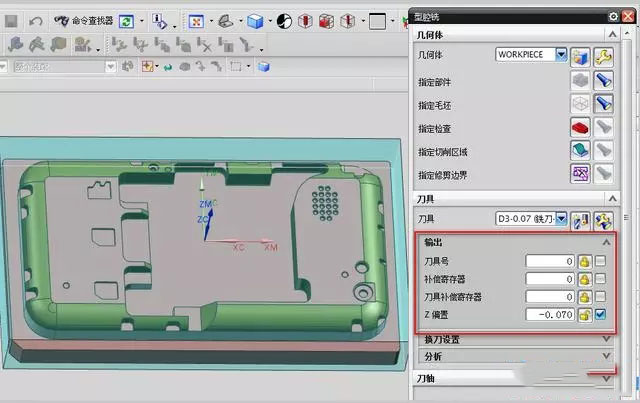This screenshot has height=403, width=640.
Task: Expand the 分析 section
Action: [x=606, y=356]
